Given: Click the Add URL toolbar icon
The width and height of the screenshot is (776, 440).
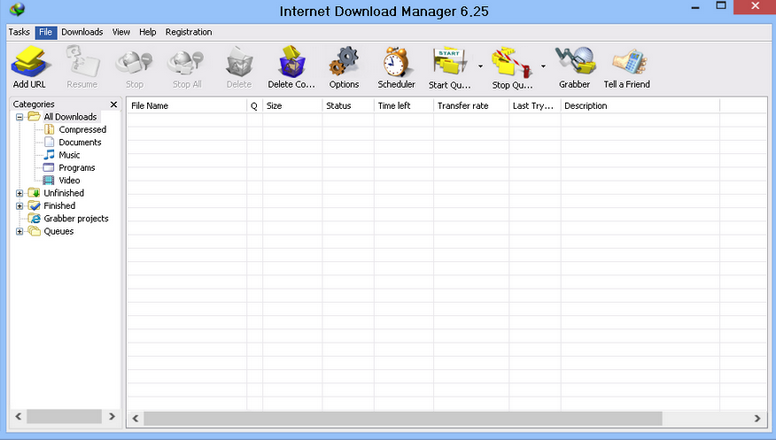Looking at the screenshot, I should click(x=30, y=62).
